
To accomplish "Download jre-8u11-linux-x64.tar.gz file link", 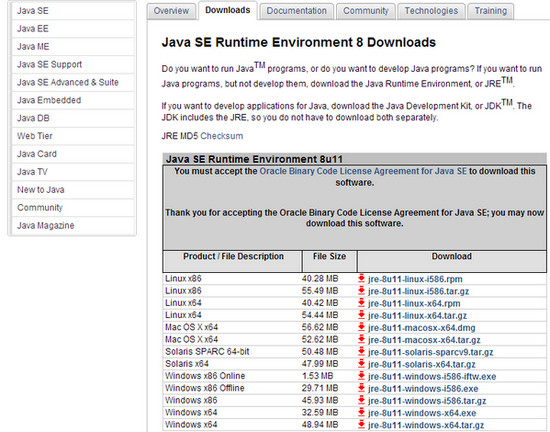I will (417, 316).
